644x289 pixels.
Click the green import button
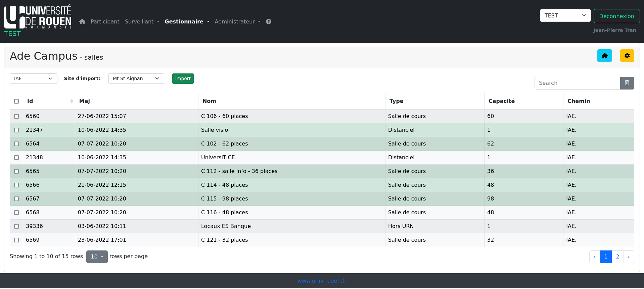(x=183, y=79)
